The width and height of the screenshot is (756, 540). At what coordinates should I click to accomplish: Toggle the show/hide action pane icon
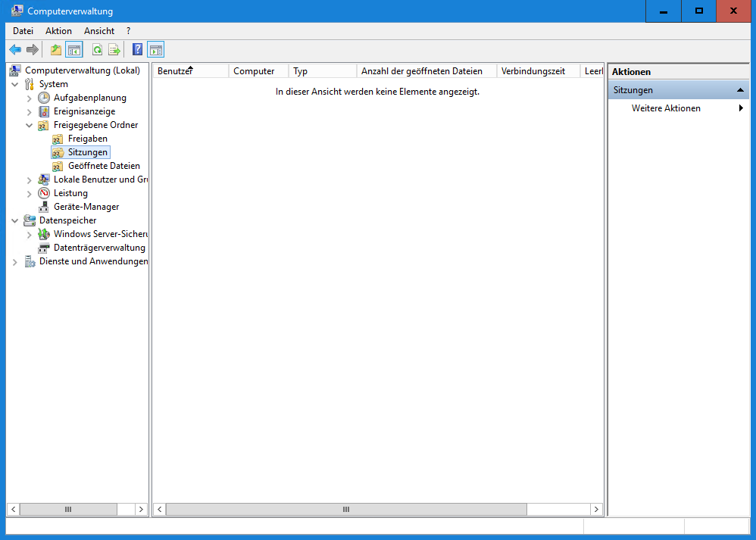click(156, 50)
